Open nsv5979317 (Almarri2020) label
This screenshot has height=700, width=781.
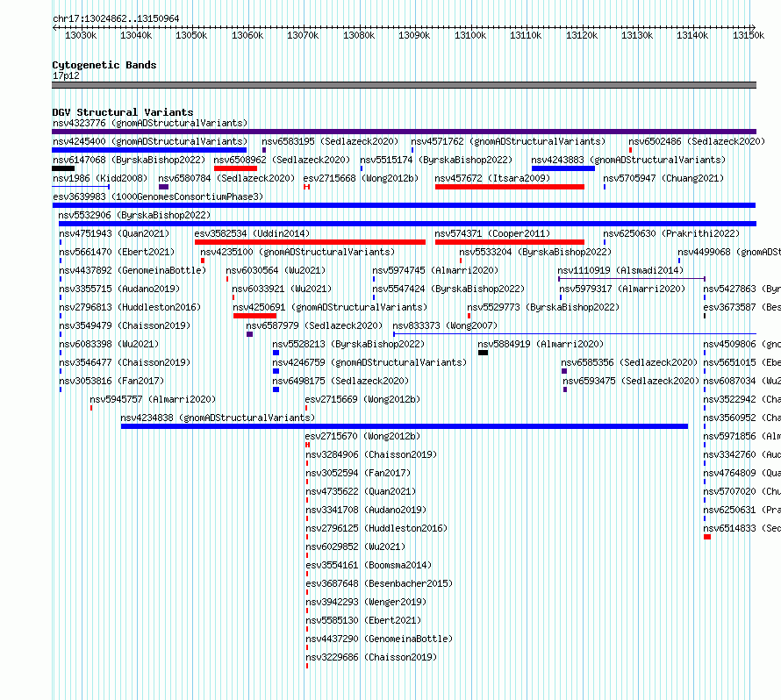(622, 289)
